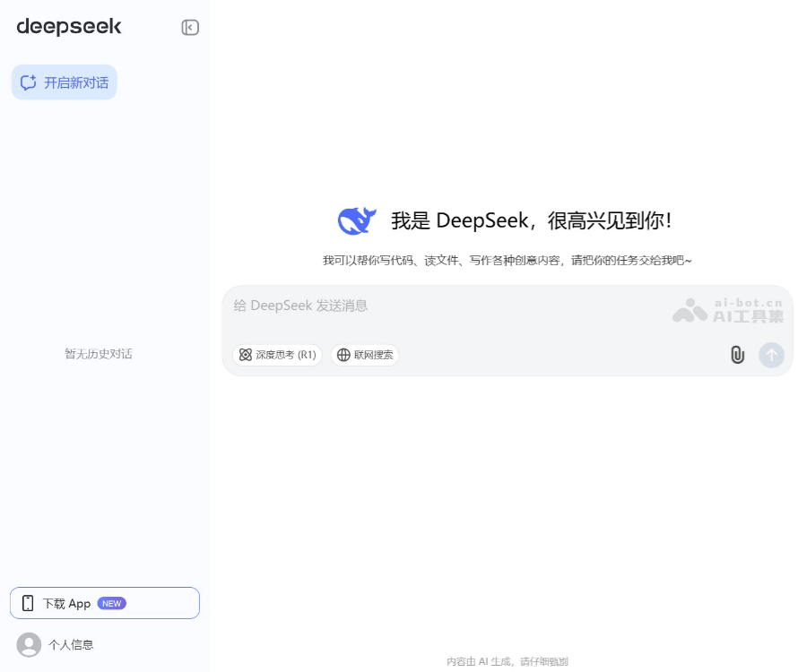Viewport: 807px width, 672px height.
Task: Toggle the 深度思考 (R1) chip off
Action: pos(277,355)
